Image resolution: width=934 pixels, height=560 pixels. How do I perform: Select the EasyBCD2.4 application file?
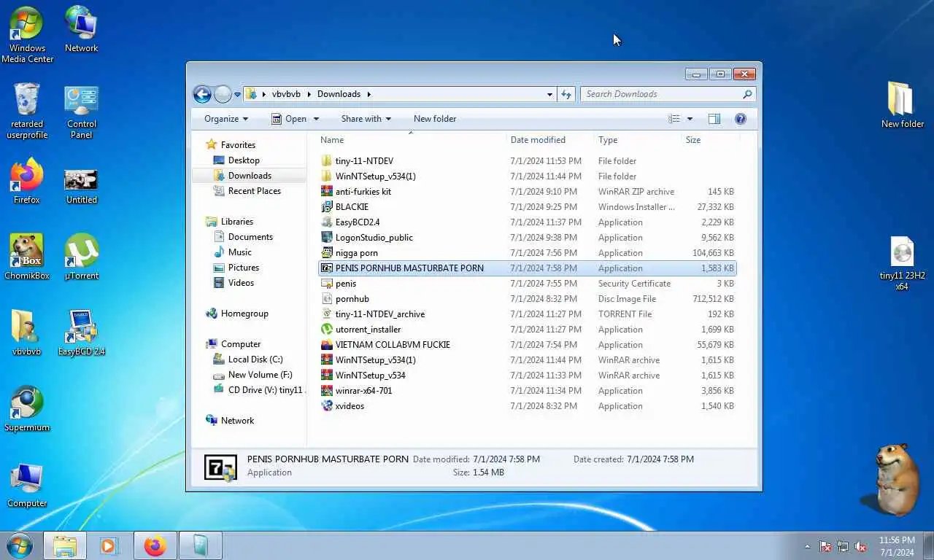click(358, 222)
